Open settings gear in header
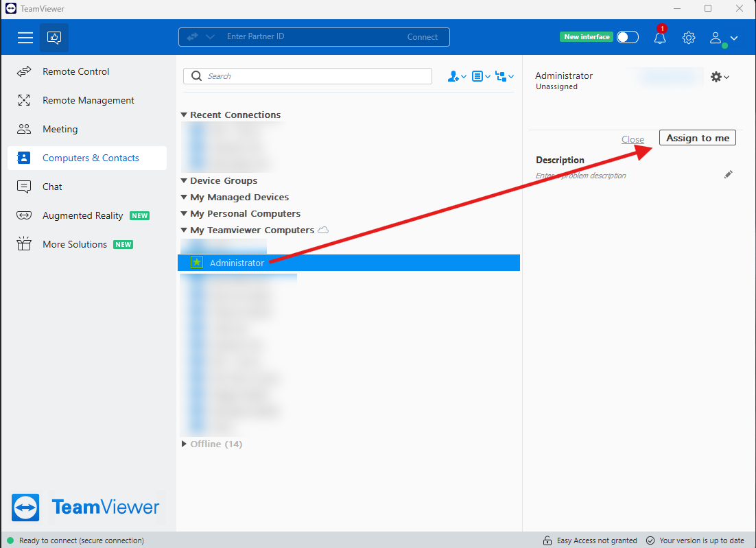 point(689,37)
